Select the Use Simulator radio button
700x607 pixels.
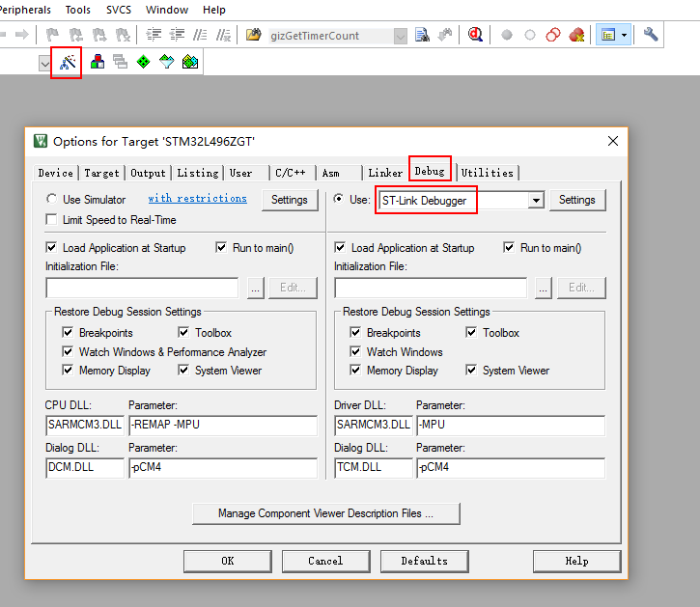[x=51, y=200]
